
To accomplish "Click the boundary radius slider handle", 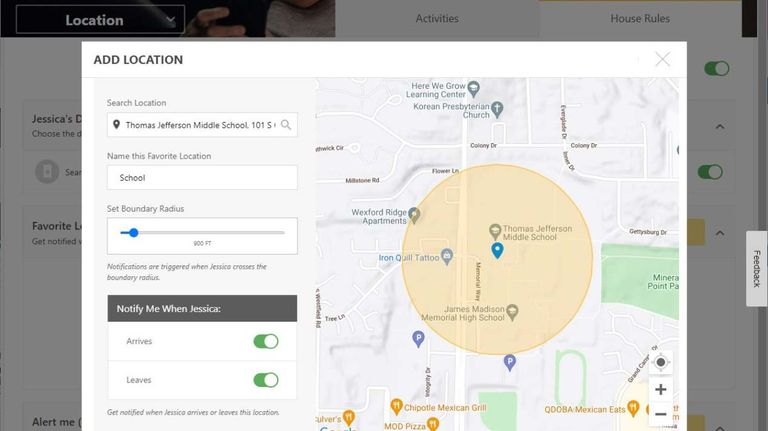I will pos(133,233).
